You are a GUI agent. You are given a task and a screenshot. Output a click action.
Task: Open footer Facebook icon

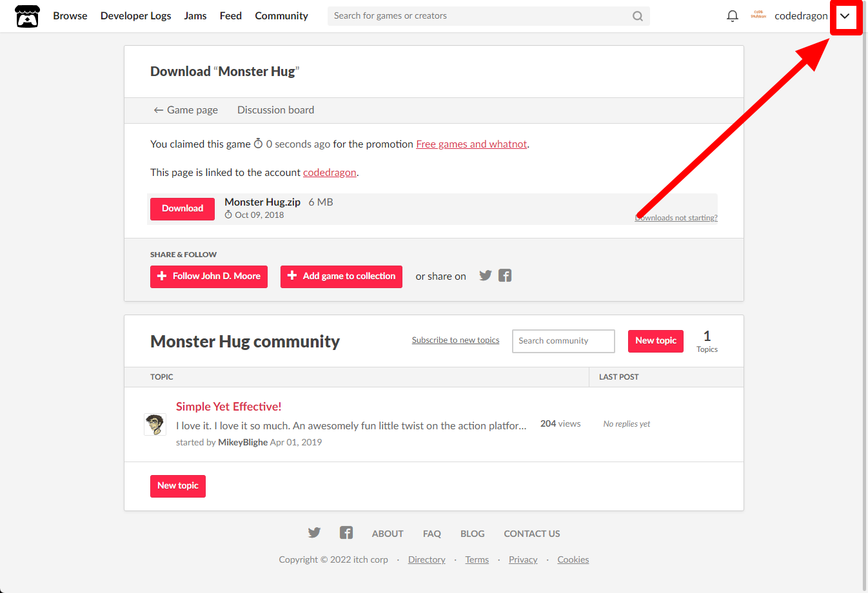[346, 532]
